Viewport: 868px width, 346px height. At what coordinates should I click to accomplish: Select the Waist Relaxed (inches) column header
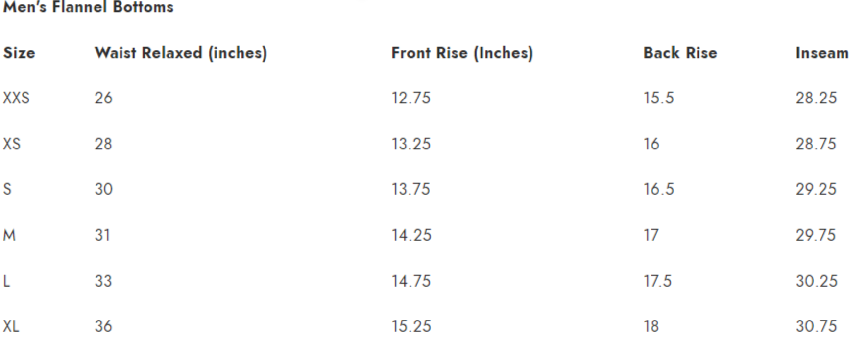tap(181, 53)
